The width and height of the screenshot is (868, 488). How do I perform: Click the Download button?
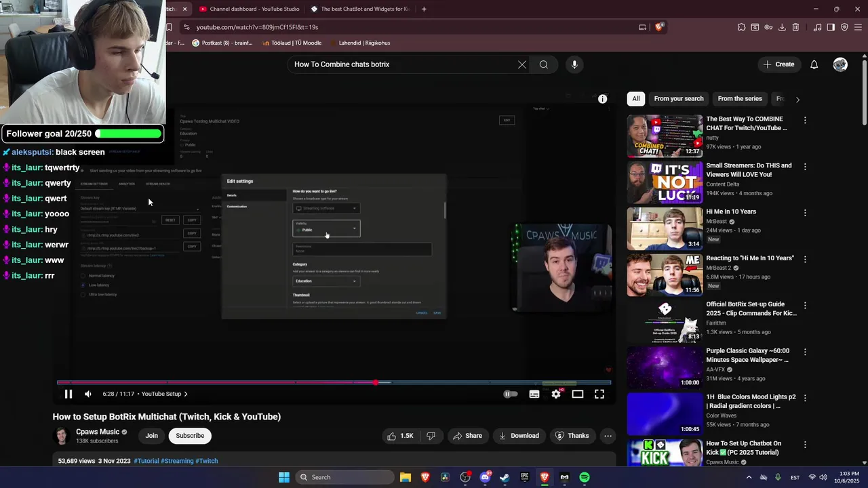pos(519,436)
